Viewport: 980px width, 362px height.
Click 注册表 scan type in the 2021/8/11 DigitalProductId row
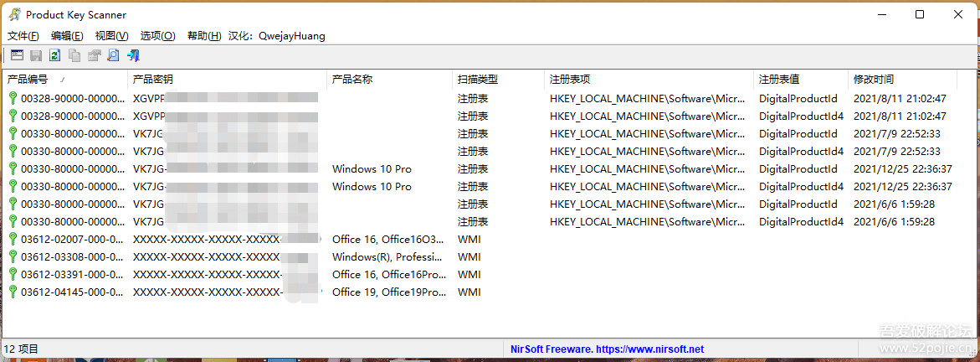(473, 98)
